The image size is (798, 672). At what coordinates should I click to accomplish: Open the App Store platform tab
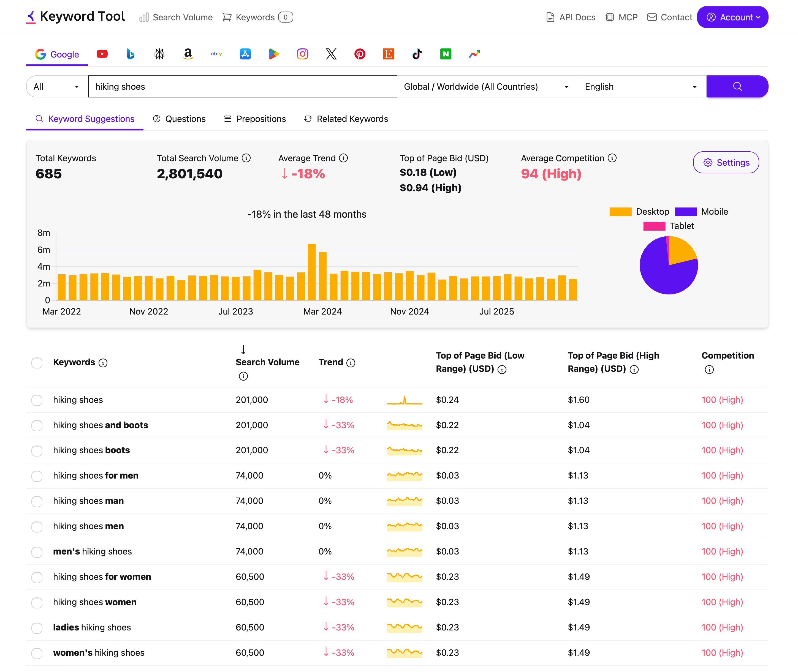click(x=245, y=54)
